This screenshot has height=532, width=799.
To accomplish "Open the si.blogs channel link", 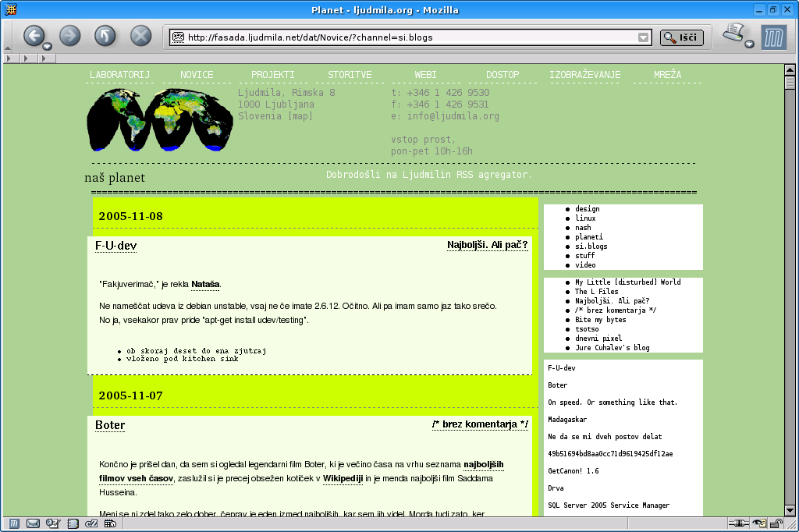I will coord(591,246).
